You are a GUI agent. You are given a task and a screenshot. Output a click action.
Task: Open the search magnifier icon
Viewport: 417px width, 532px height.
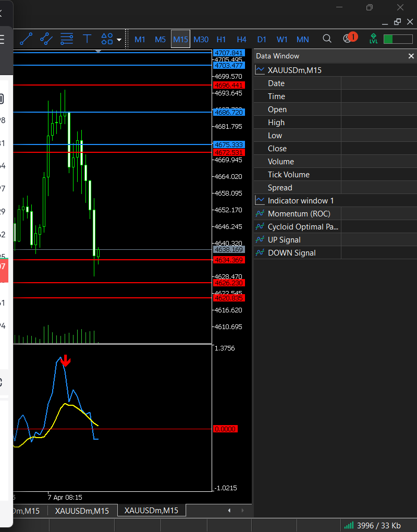[327, 39]
